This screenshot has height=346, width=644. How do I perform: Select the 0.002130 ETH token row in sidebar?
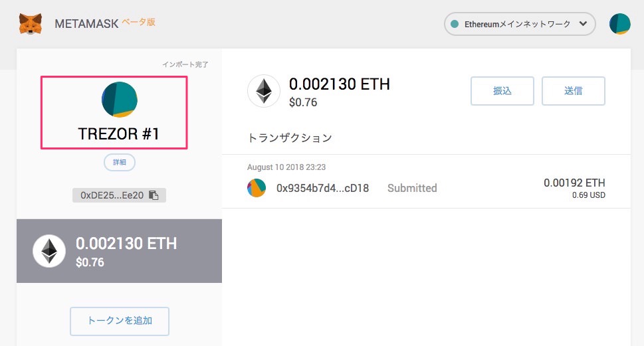click(119, 250)
